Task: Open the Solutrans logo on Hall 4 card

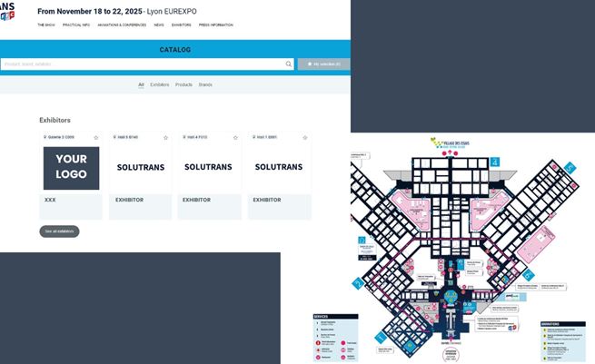Action: point(208,167)
